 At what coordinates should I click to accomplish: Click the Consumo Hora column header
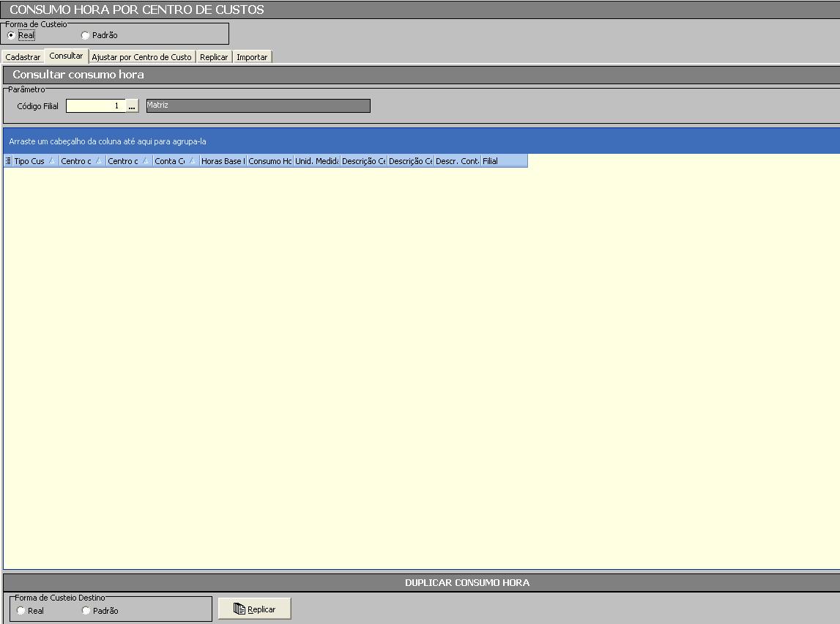[x=270, y=161]
